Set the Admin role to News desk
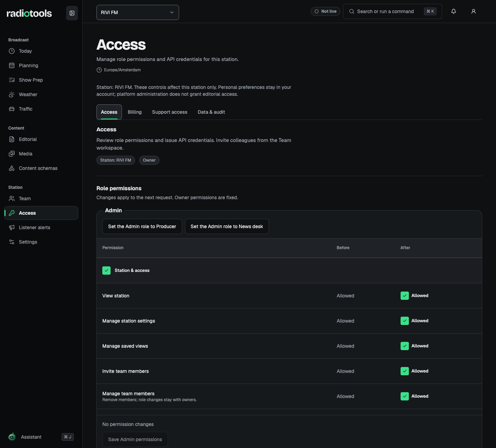496x448 pixels. click(227, 226)
